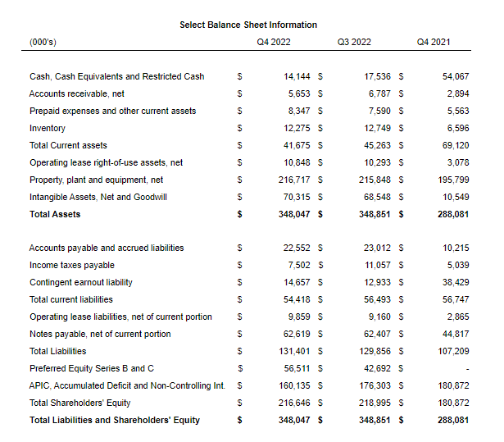
Task: Select the 54,067 cash value for Q4 2021
Action: [455, 76]
